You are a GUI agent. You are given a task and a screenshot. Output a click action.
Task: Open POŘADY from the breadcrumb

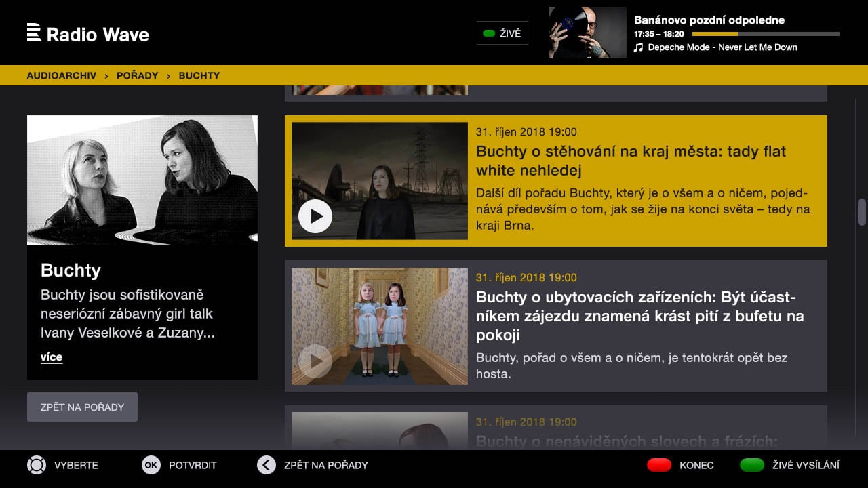click(x=137, y=75)
